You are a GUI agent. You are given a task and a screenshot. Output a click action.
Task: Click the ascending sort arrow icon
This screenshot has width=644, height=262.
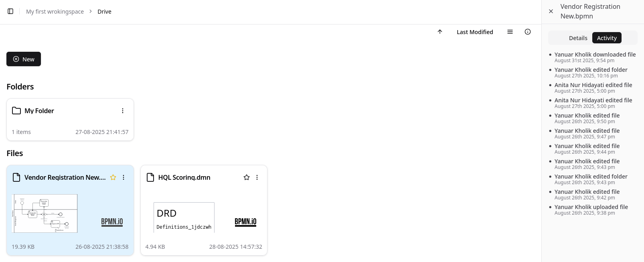(440, 32)
